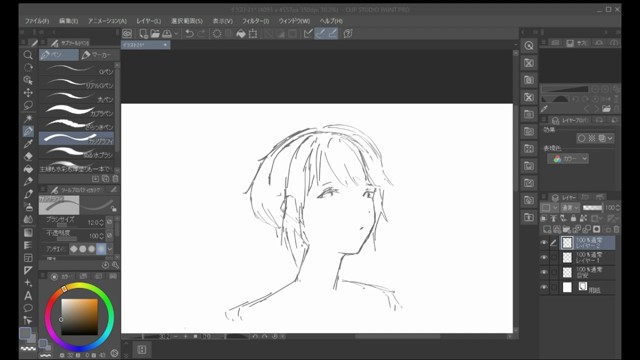Adjust layer opacity 100 stepper
640x360 pixels.
pyautogui.click(x=618, y=208)
